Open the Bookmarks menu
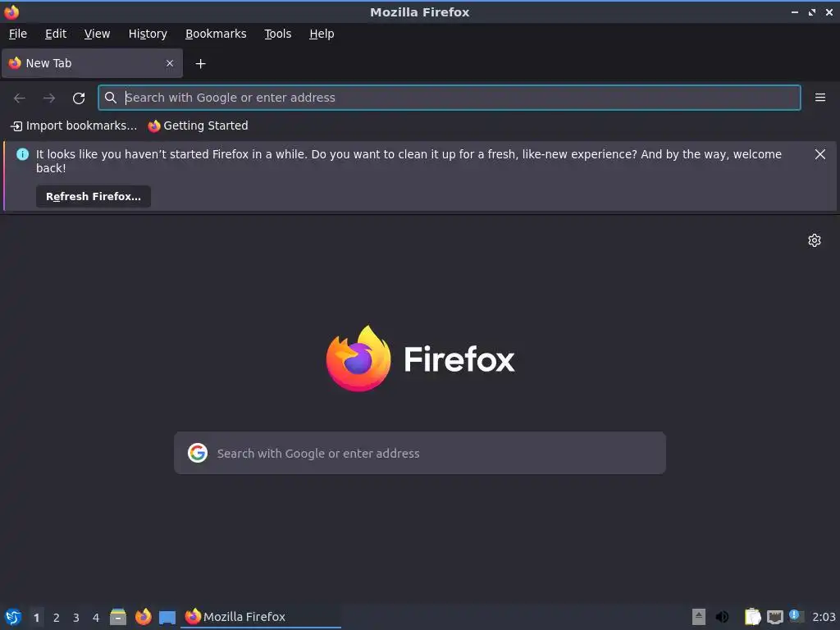Screen dimensions: 840x630 pos(216,34)
